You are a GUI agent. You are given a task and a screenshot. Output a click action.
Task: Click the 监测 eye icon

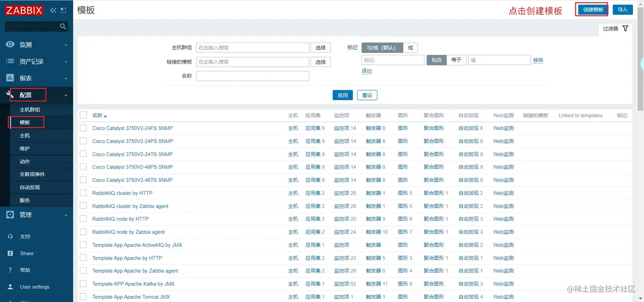[x=10, y=45]
